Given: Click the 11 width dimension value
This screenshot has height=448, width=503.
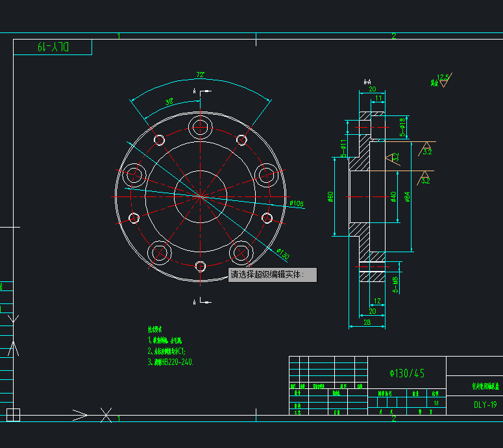Looking at the screenshot, I should (x=378, y=98).
